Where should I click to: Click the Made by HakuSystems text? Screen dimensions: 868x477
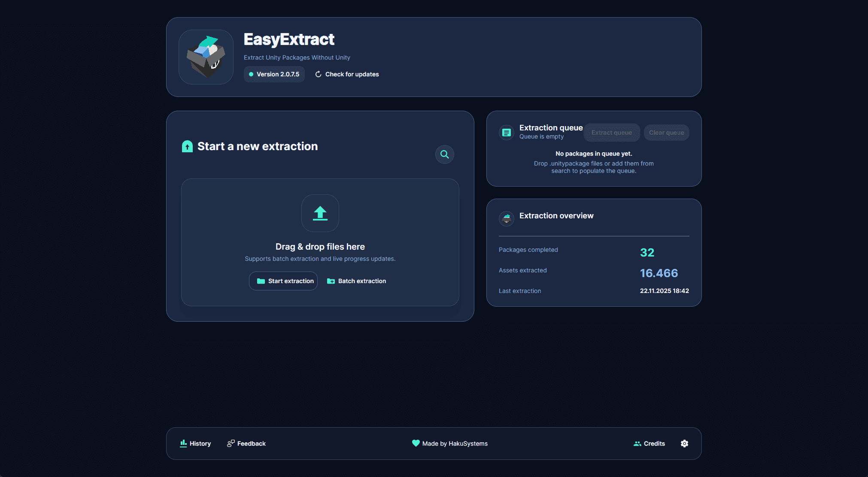pos(455,444)
